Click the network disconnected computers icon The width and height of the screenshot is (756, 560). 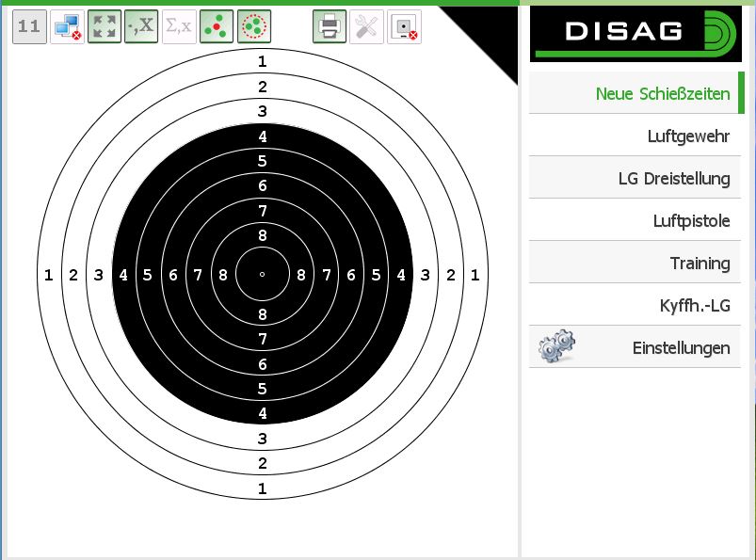[67, 26]
